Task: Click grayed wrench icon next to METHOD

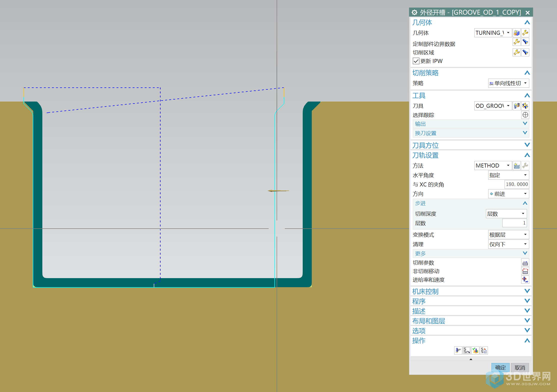Action: (x=525, y=166)
